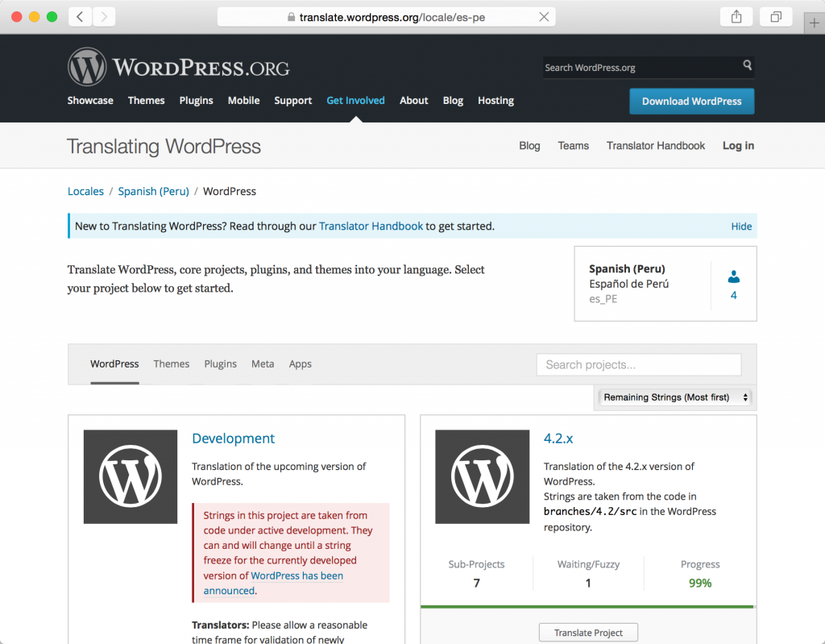The height and width of the screenshot is (644, 825).
Task: Open the Blog item in top navigation
Action: pyautogui.click(x=453, y=100)
